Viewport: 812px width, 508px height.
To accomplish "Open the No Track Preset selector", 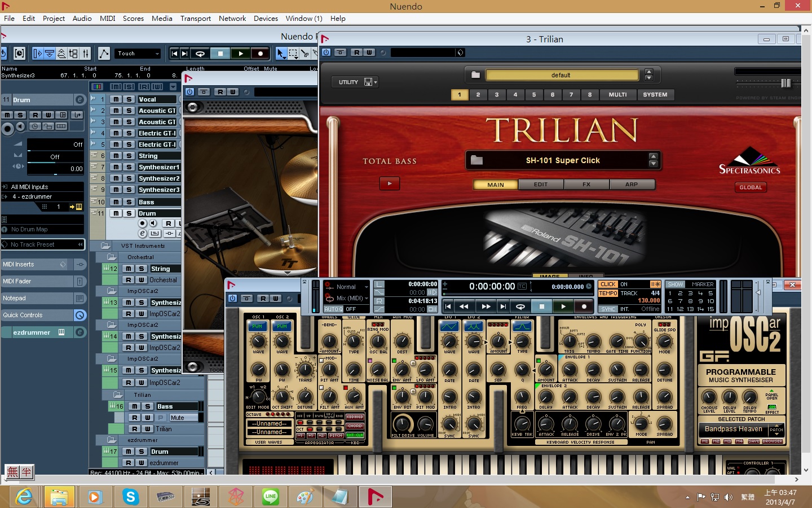I will [x=42, y=244].
